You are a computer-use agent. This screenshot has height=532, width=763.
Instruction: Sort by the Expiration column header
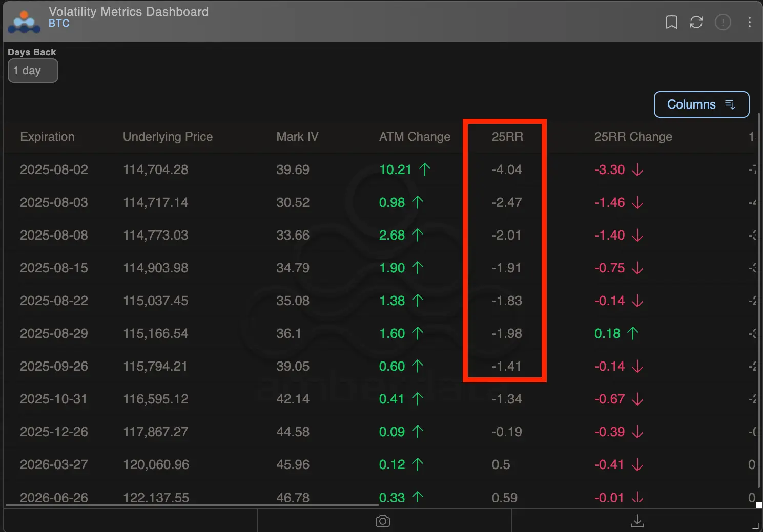pyautogui.click(x=47, y=137)
